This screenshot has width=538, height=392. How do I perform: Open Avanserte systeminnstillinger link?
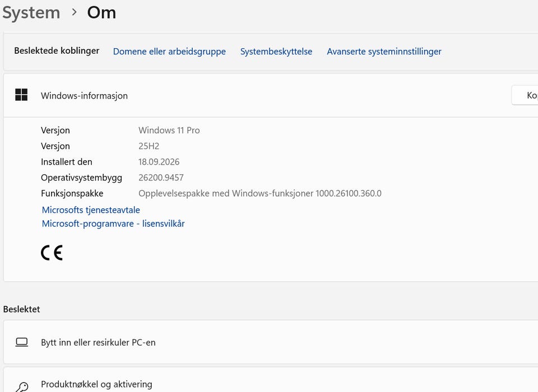pyautogui.click(x=384, y=52)
